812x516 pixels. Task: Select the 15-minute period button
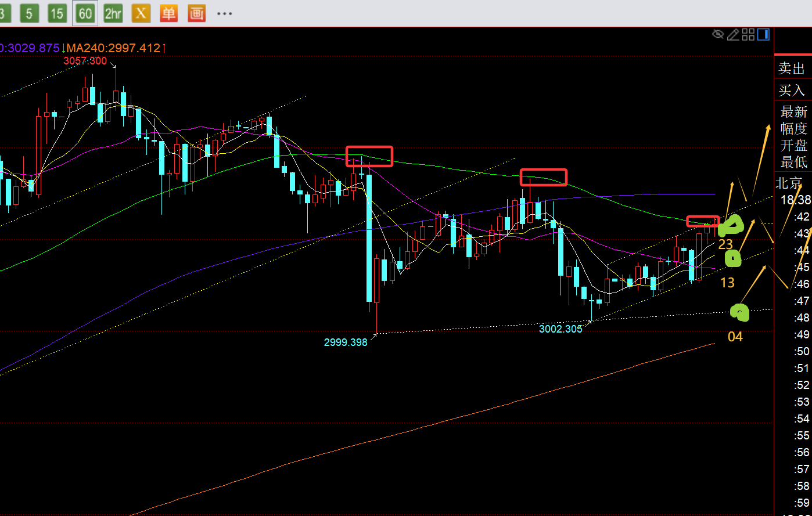pyautogui.click(x=57, y=13)
